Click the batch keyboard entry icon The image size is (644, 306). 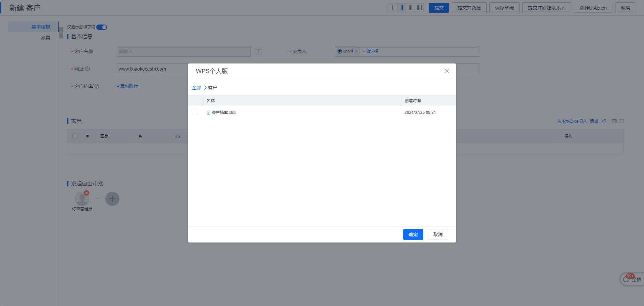[614, 121]
